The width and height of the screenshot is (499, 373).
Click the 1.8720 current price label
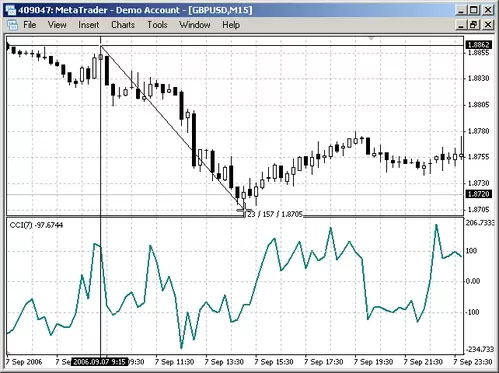tap(478, 194)
